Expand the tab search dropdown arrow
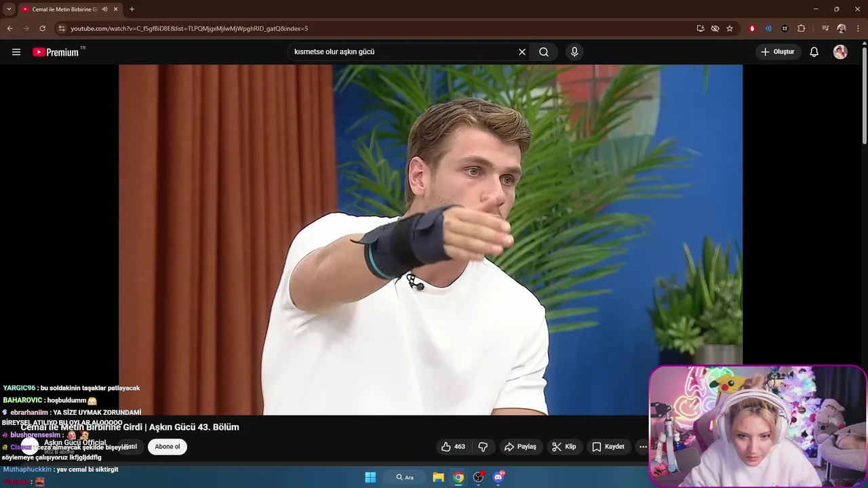The height and width of the screenshot is (488, 868). (9, 9)
